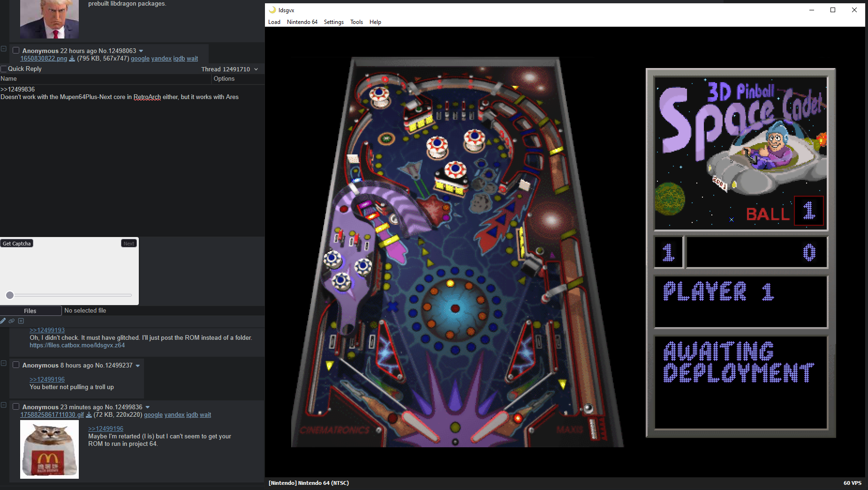Click the "BALL" label on the pinball panel

(x=768, y=214)
